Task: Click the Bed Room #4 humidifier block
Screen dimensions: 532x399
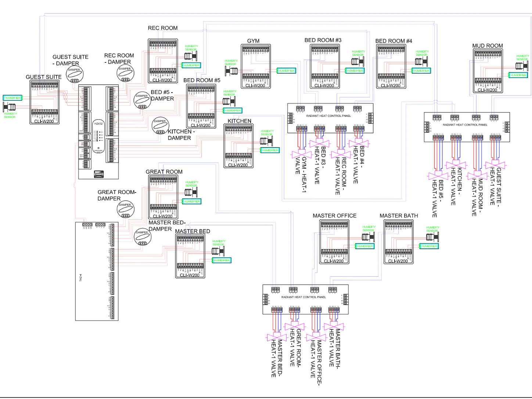Action: pyautogui.click(x=421, y=71)
